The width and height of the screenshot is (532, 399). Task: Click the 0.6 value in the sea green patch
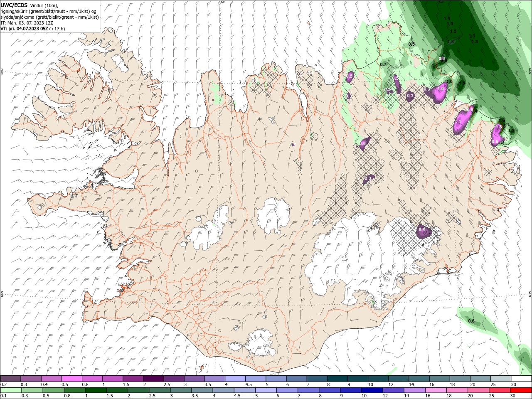pos(471,321)
